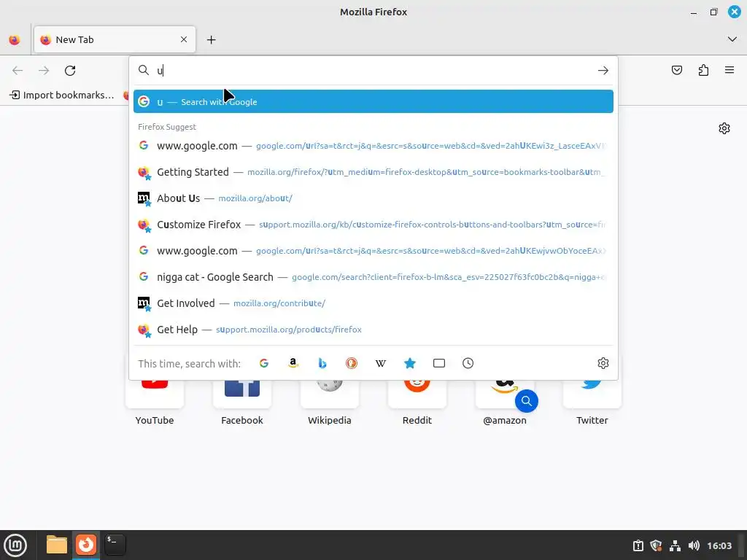Image resolution: width=747 pixels, height=560 pixels.
Task: Open the Facebook shortcut tile
Action: point(242,402)
